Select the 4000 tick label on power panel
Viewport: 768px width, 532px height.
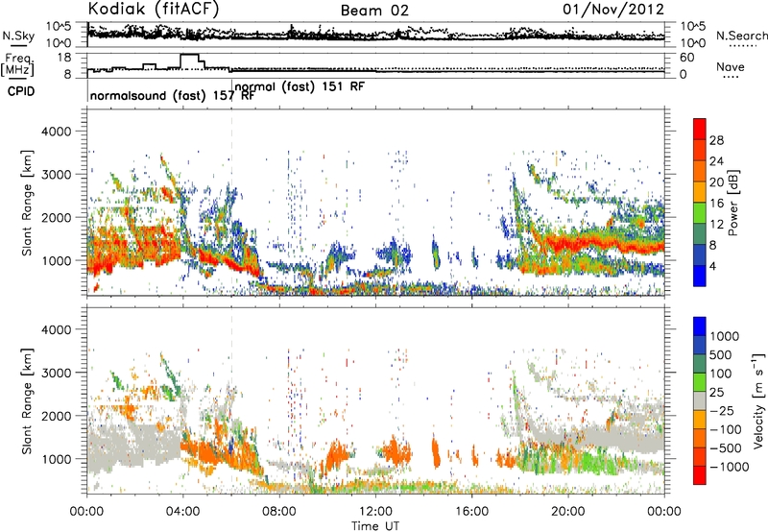(x=56, y=132)
